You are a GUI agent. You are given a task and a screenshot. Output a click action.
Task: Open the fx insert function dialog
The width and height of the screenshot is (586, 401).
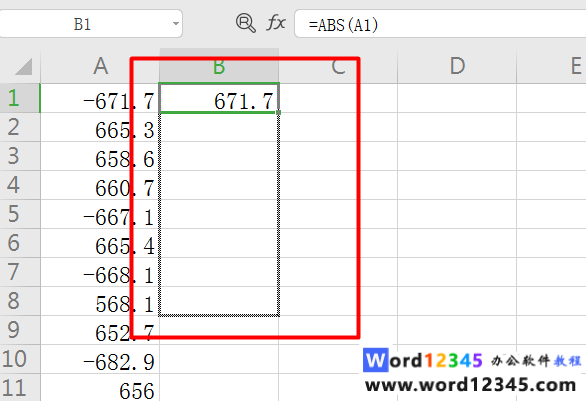276,23
